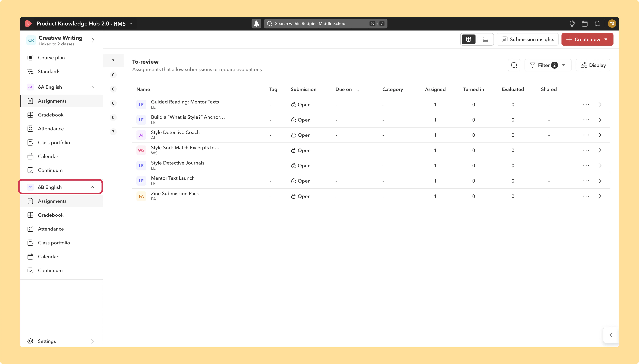Click the WS icon for Style Sort
Screen dimensions: 639x364
[x=141, y=150]
